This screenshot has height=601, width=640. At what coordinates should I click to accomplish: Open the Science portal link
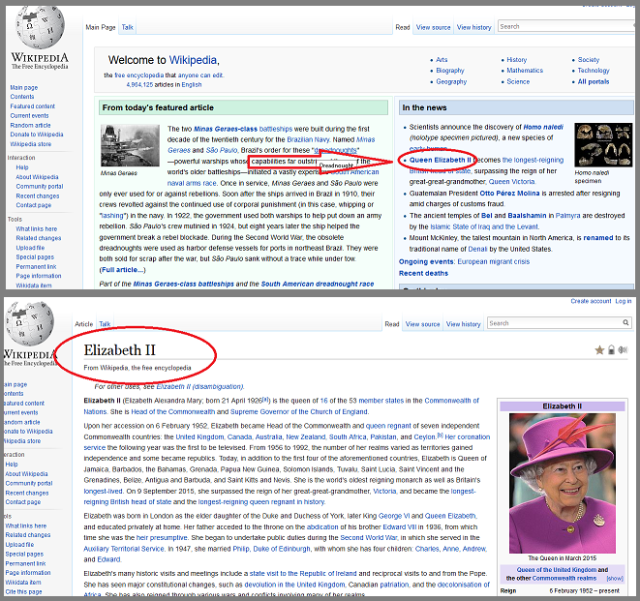tap(518, 82)
